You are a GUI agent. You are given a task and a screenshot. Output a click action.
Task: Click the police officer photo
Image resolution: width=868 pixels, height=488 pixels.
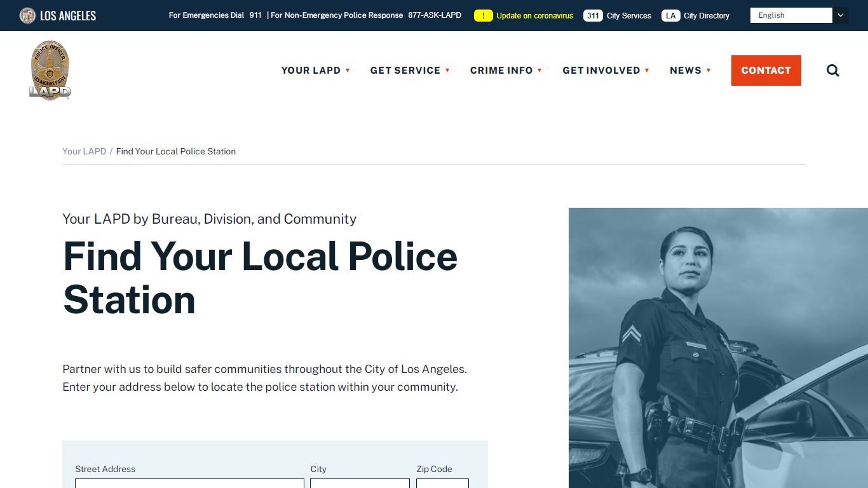point(718,348)
